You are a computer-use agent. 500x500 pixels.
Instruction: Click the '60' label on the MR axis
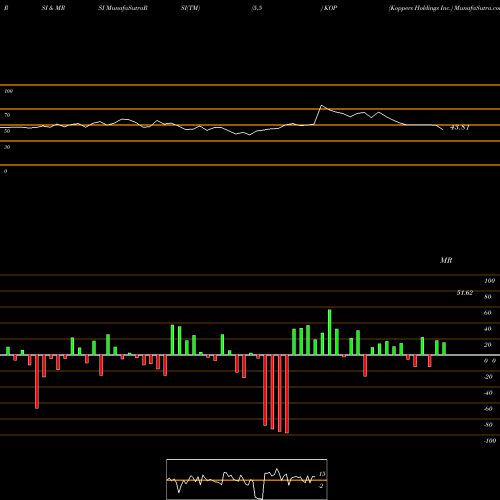(488, 313)
